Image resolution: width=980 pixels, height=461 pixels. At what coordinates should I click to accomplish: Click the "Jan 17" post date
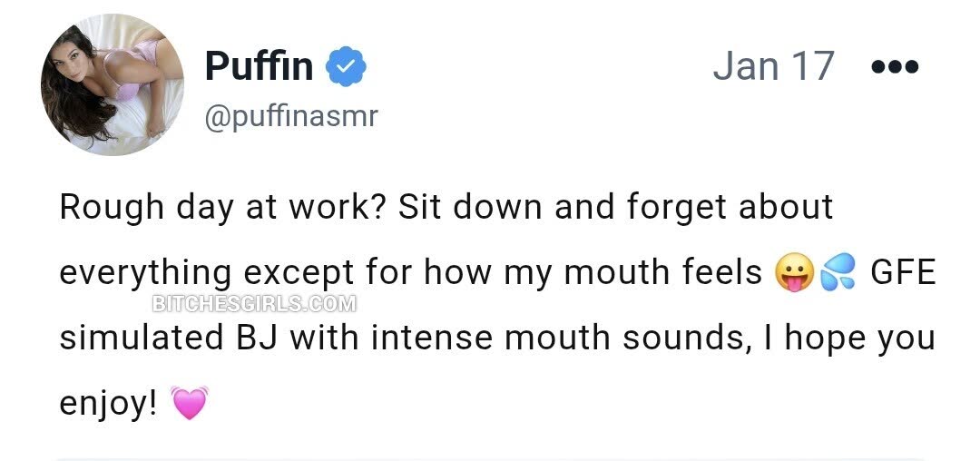(x=773, y=66)
